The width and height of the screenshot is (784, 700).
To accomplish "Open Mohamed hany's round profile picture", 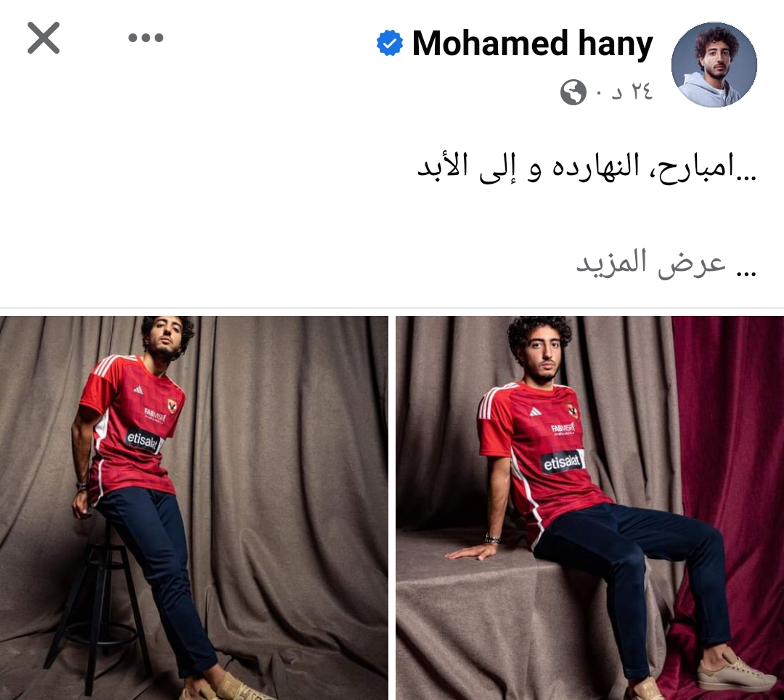I will [714, 65].
